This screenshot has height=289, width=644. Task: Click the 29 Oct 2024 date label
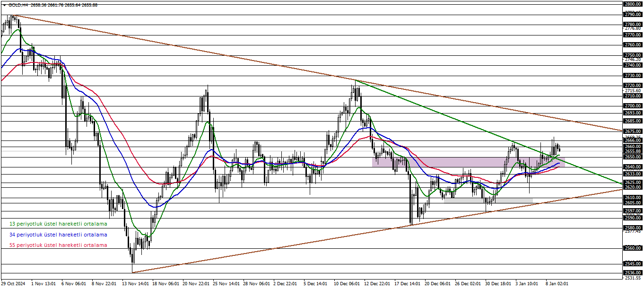point(13,284)
